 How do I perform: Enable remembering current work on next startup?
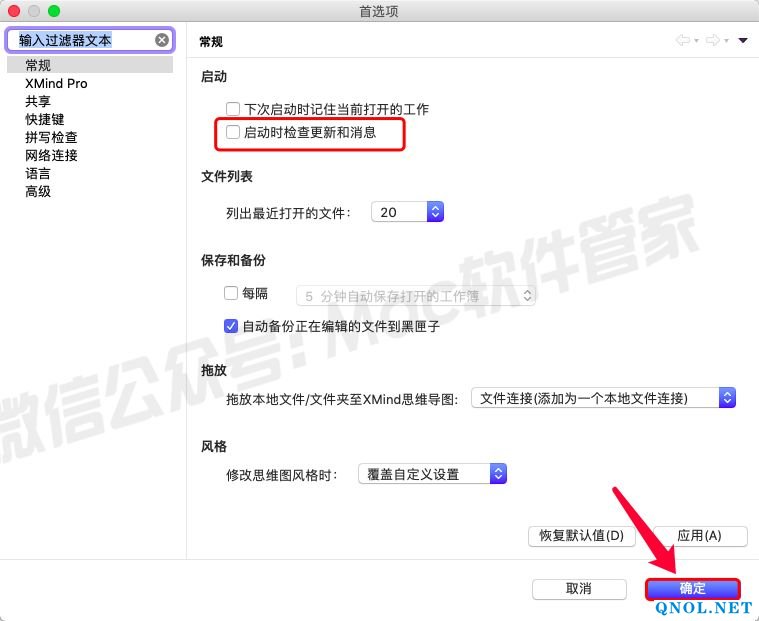coord(232,109)
